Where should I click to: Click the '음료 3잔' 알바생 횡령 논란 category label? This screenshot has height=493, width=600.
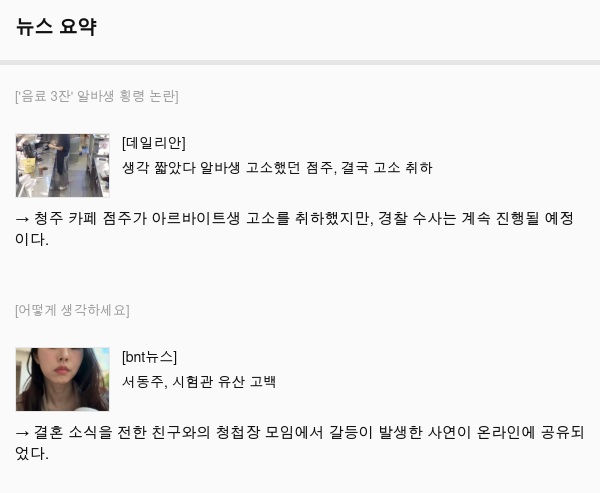point(97,96)
